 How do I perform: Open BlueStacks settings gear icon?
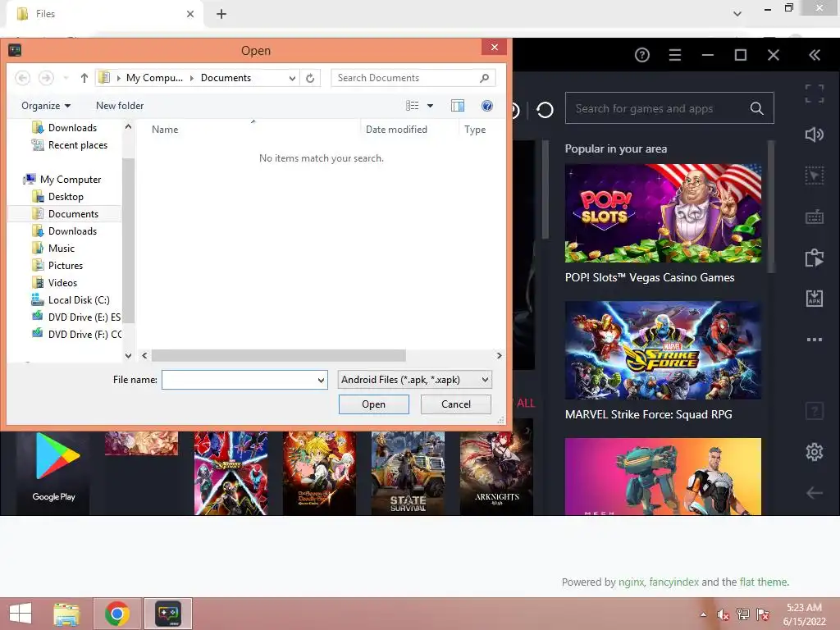click(x=815, y=452)
